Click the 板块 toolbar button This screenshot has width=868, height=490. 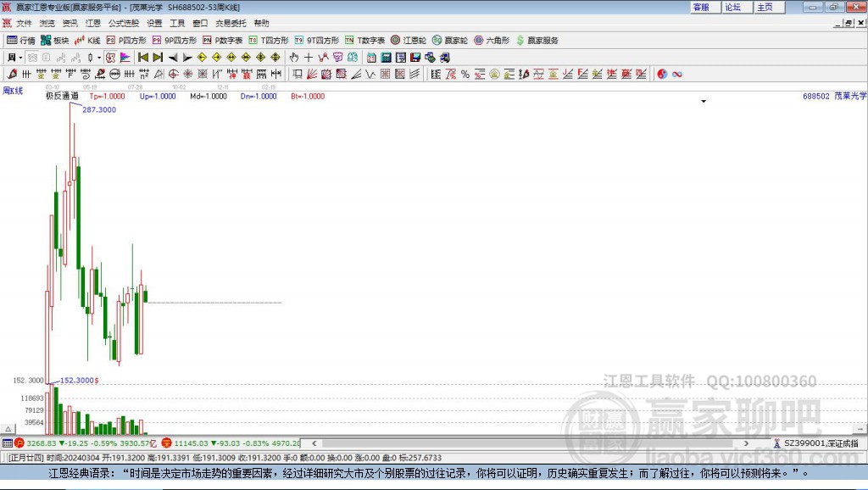tap(55, 41)
